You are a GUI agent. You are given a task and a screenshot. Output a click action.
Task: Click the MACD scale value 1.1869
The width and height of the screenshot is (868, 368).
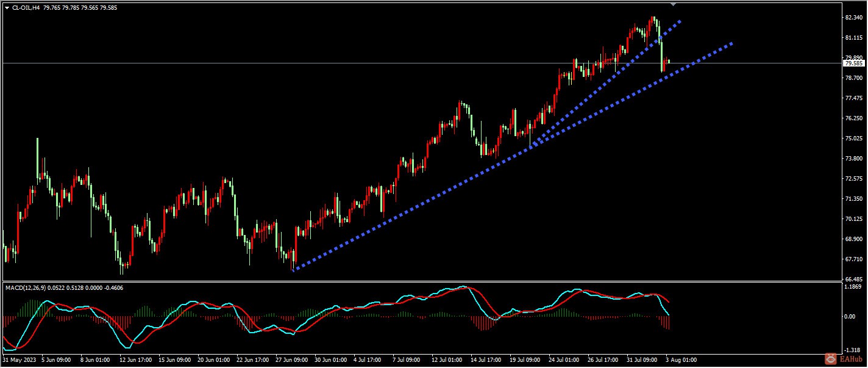[x=853, y=286]
